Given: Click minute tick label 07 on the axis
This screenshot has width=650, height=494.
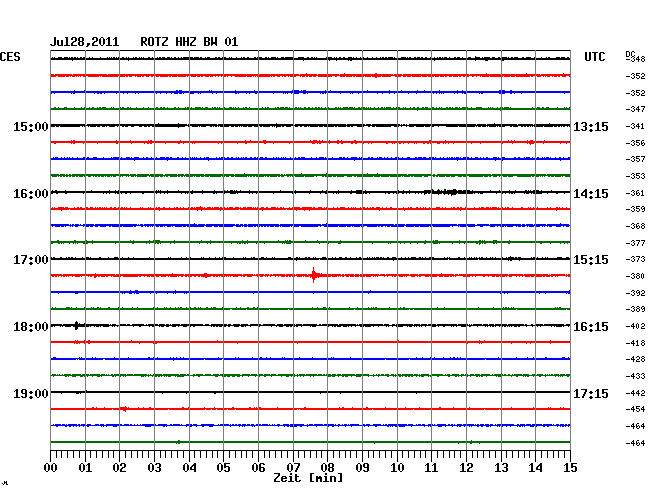Looking at the screenshot, I should 293,468.
